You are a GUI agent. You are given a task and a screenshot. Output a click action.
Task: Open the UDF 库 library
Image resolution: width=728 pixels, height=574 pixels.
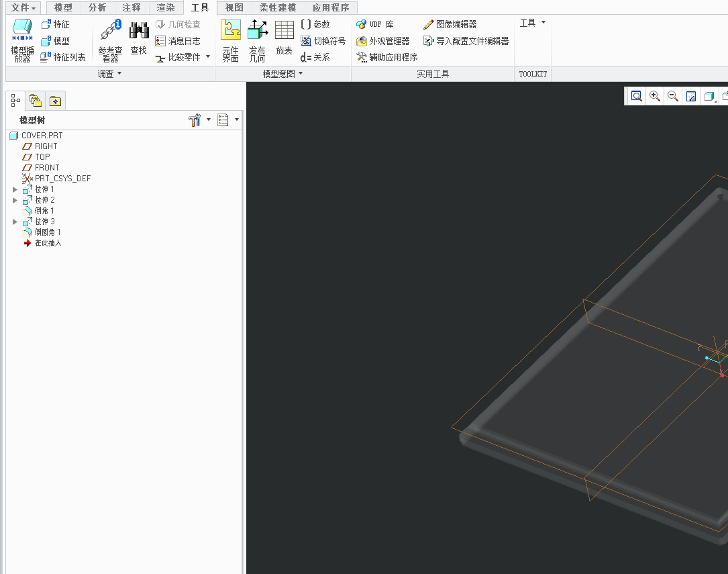pos(375,24)
